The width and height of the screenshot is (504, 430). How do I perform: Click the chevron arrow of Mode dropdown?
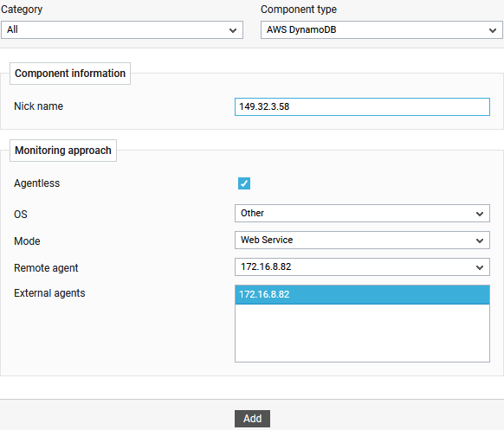[480, 241]
